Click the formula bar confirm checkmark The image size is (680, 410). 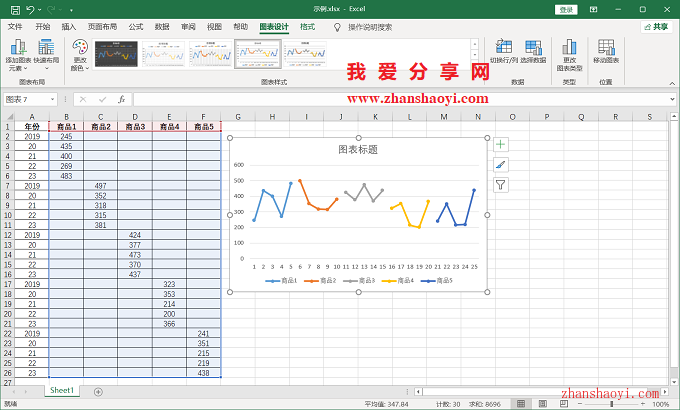click(x=102, y=99)
